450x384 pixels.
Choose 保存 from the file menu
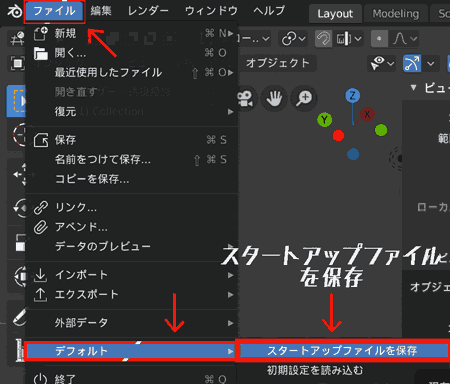(132, 140)
